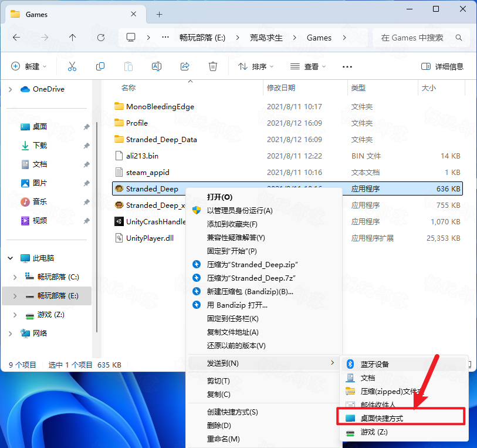Viewport: 477px width, 448px height.
Task: Toggle the Details pane button
Action: point(442,66)
